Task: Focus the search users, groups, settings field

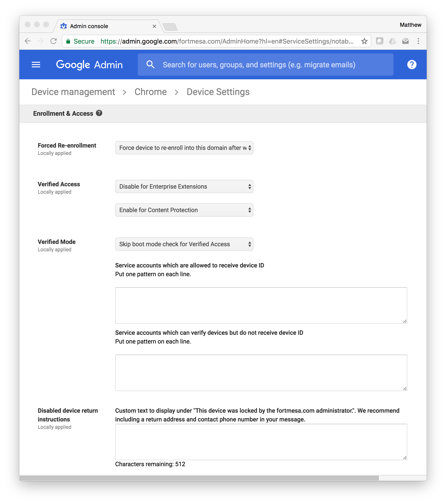Action: coord(265,65)
